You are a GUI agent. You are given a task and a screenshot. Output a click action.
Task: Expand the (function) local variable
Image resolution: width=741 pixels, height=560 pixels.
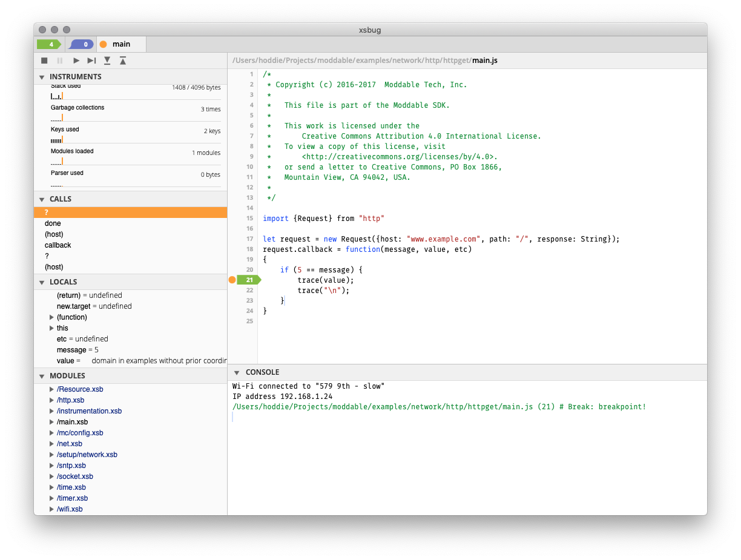(51, 317)
